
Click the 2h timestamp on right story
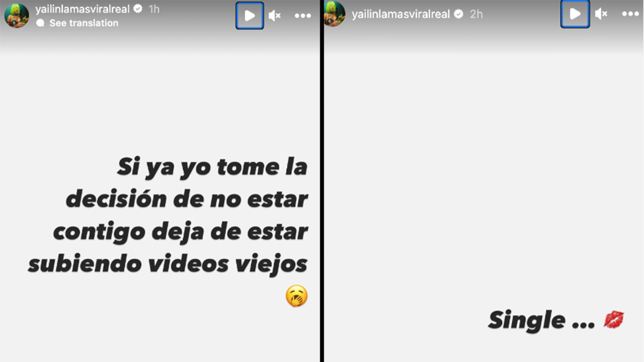(x=476, y=14)
